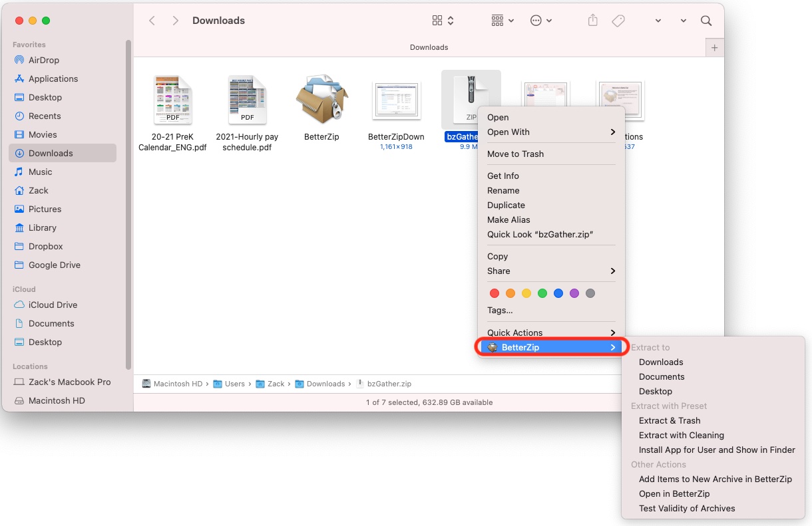Expand the Share submenu in the context menu

click(552, 271)
